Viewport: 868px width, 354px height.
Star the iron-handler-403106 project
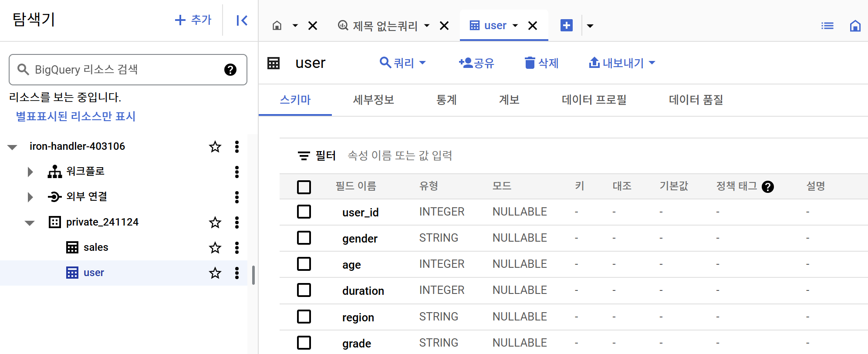tap(215, 147)
